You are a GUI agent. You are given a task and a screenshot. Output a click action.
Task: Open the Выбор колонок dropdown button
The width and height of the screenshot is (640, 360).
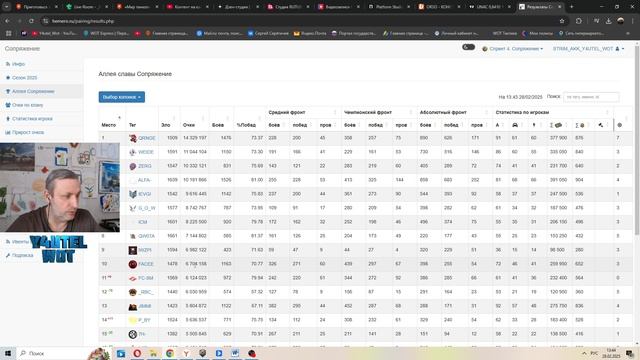[x=122, y=97]
